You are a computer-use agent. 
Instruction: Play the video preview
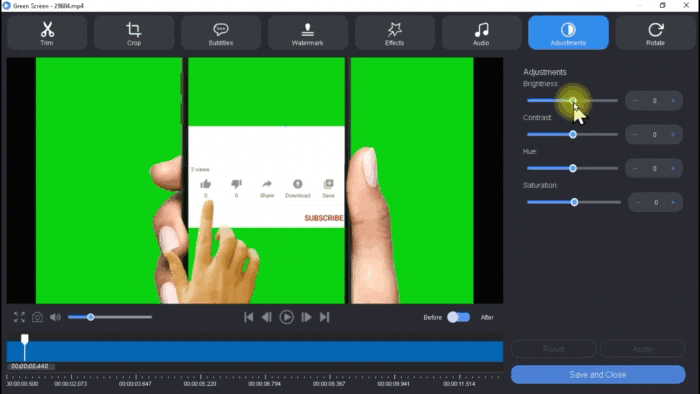(287, 317)
